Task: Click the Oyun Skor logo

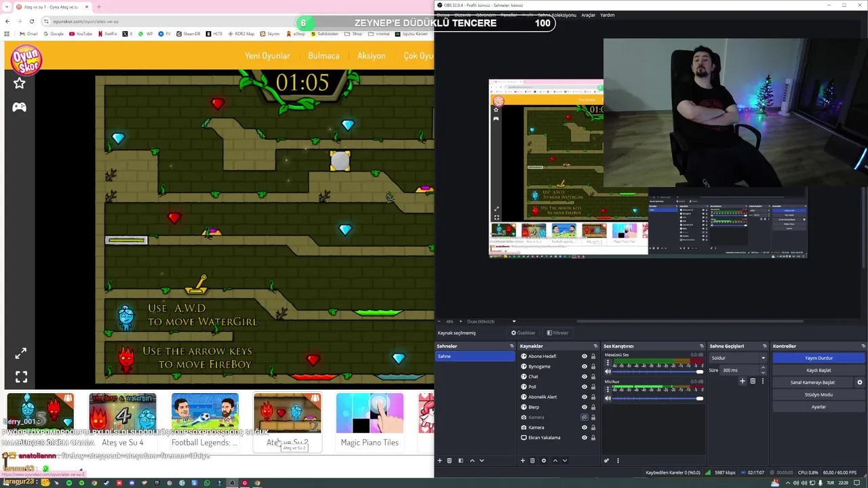Action: tap(26, 60)
